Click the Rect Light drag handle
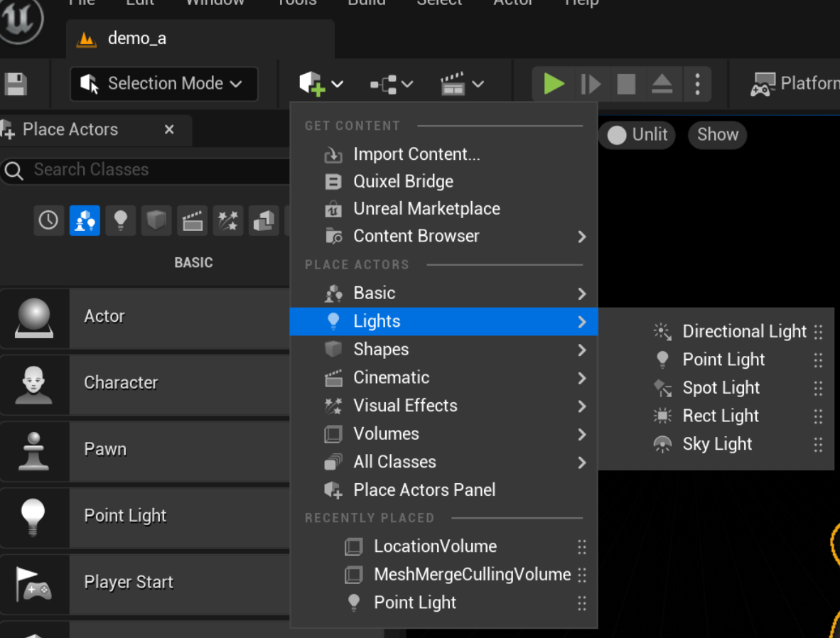The image size is (840, 638). (x=818, y=416)
